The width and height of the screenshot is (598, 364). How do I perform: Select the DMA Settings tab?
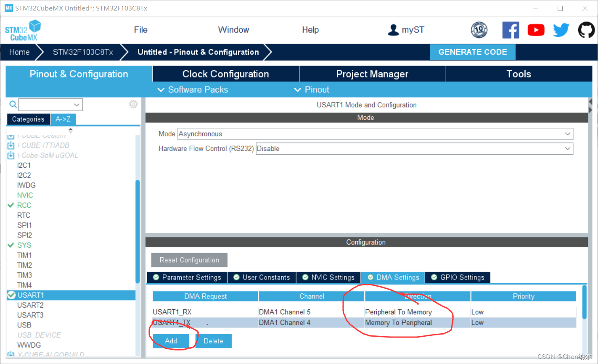click(393, 277)
